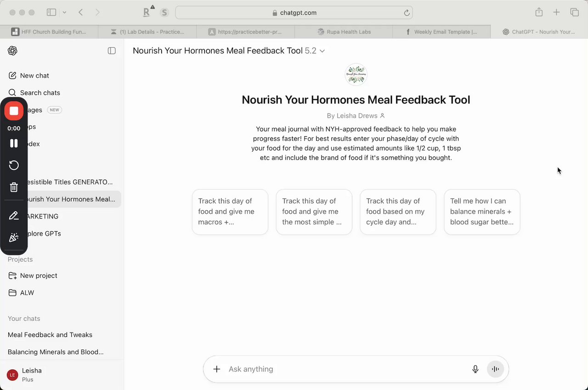Open By Leisha Drews author profile

tap(356, 116)
